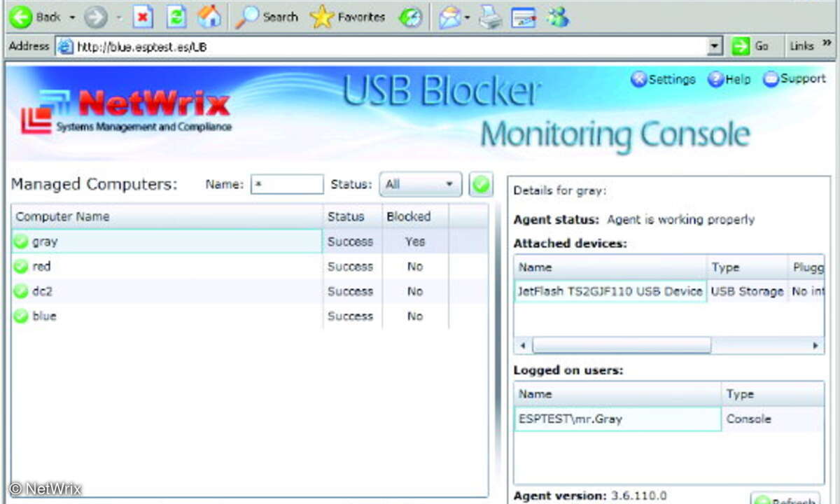Image resolution: width=840 pixels, height=504 pixels.
Task: Click the browser Back button
Action: (35, 17)
